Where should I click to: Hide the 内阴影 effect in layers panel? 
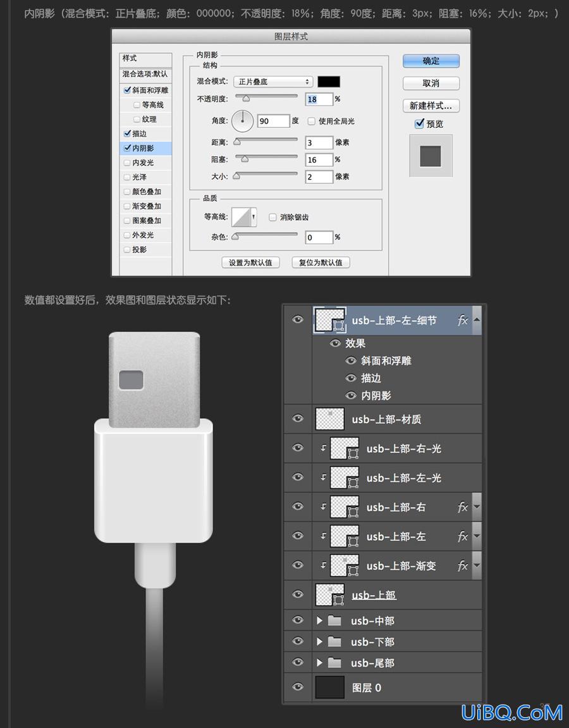(351, 395)
